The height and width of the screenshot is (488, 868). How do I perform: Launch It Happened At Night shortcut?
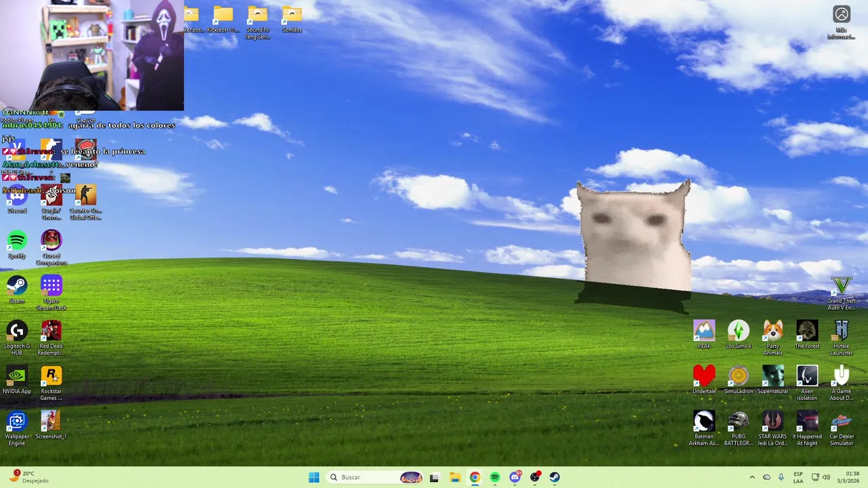pos(807,428)
